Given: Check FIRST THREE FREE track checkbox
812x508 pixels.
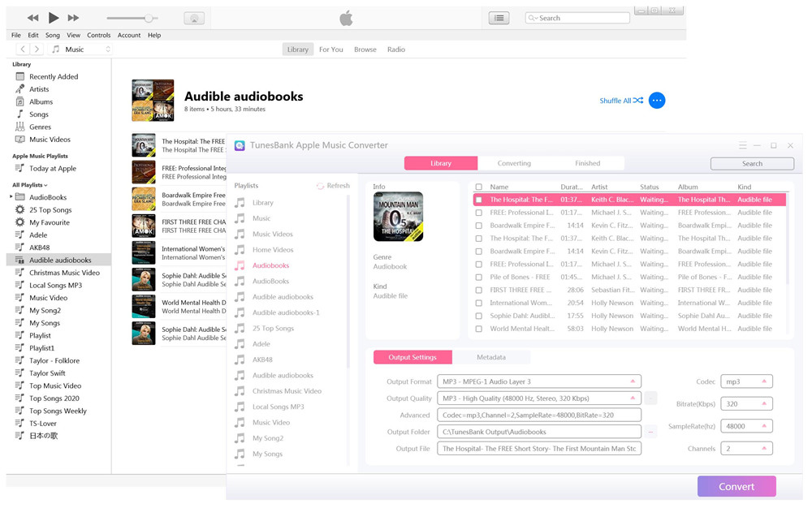Looking at the screenshot, I should point(478,291).
